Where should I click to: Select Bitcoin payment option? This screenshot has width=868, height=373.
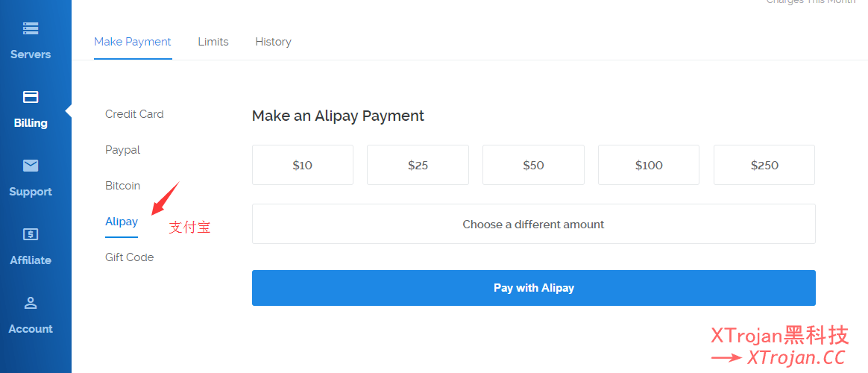point(122,186)
